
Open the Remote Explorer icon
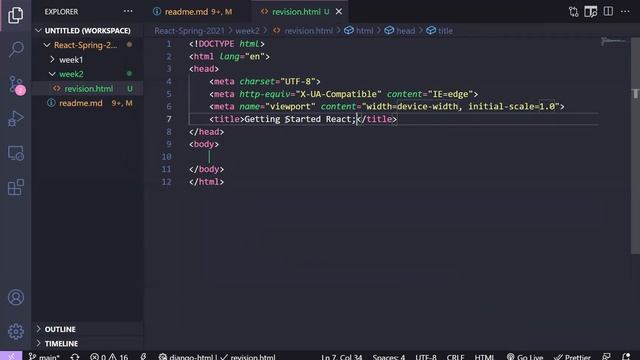tap(16, 153)
